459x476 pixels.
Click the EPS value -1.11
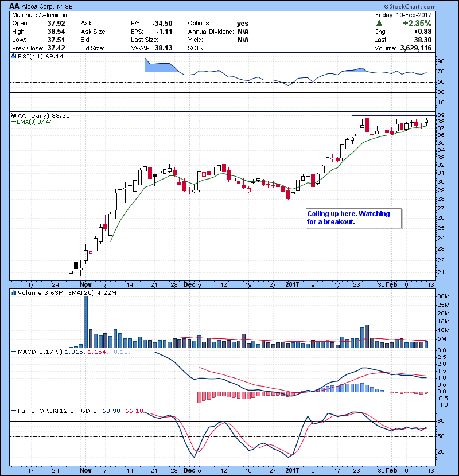pyautogui.click(x=164, y=32)
